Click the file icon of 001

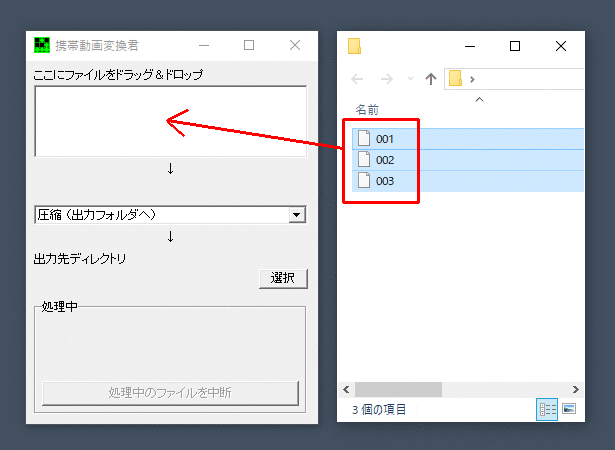click(364, 139)
